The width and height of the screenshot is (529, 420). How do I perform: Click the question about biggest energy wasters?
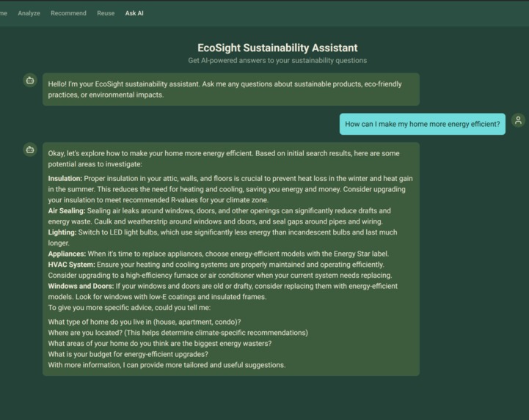pyautogui.click(x=159, y=344)
